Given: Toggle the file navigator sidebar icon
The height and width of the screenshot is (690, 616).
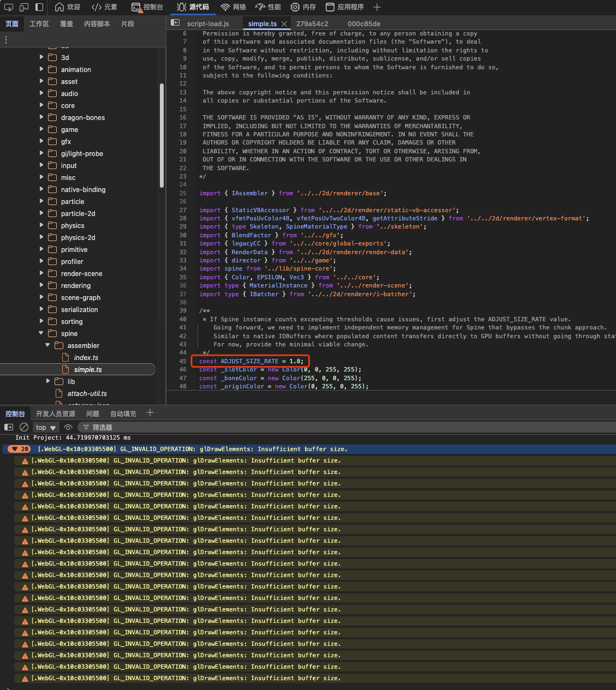Looking at the screenshot, I should (x=175, y=23).
